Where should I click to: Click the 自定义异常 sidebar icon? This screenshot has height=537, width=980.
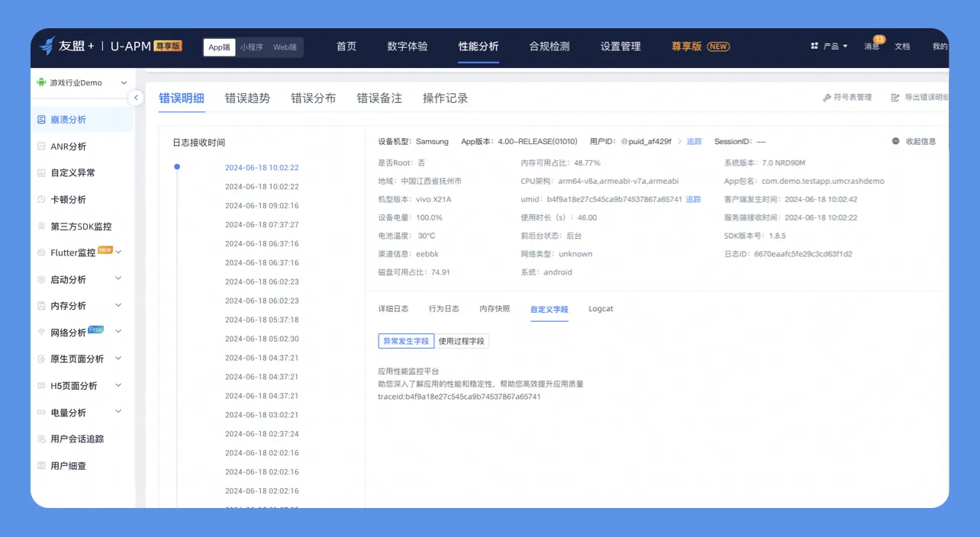pyautogui.click(x=41, y=173)
